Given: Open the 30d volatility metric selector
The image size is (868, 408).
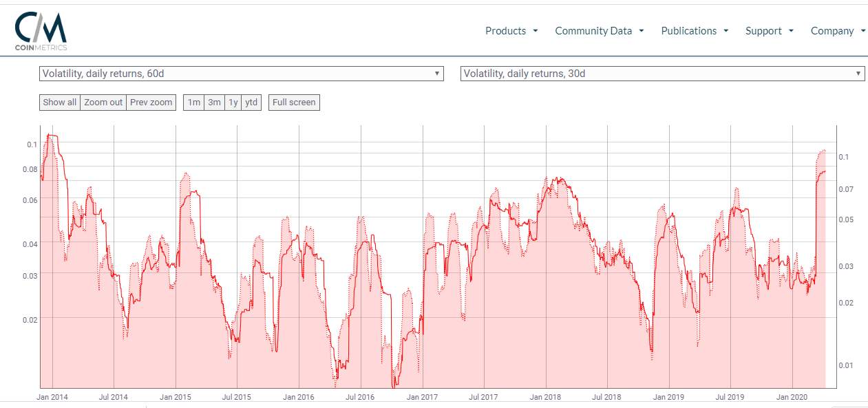Looking at the screenshot, I should 661,73.
